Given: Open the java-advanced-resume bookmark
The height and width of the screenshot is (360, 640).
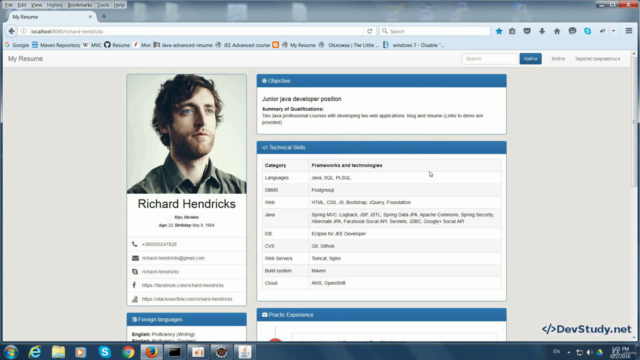Looking at the screenshot, I should tap(183, 45).
